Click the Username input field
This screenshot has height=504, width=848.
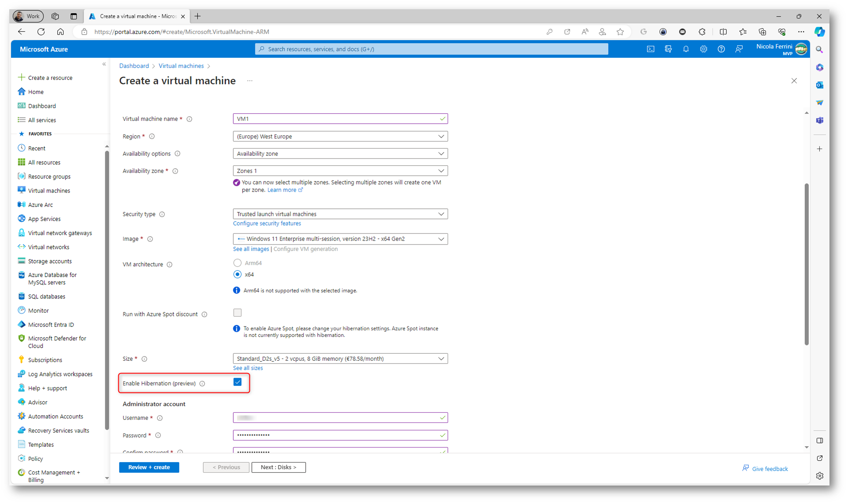point(340,418)
